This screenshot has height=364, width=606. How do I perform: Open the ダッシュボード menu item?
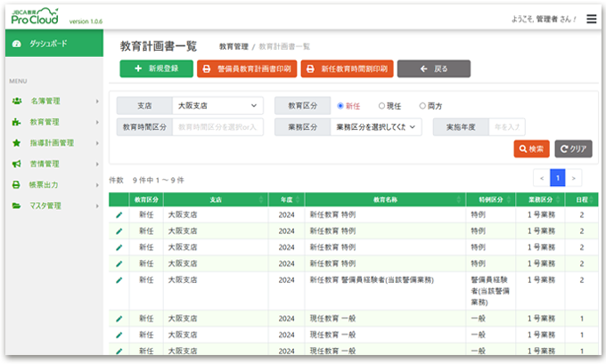coord(52,44)
